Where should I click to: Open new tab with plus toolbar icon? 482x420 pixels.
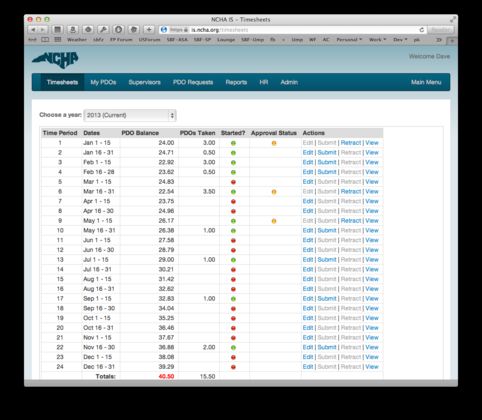[149, 30]
